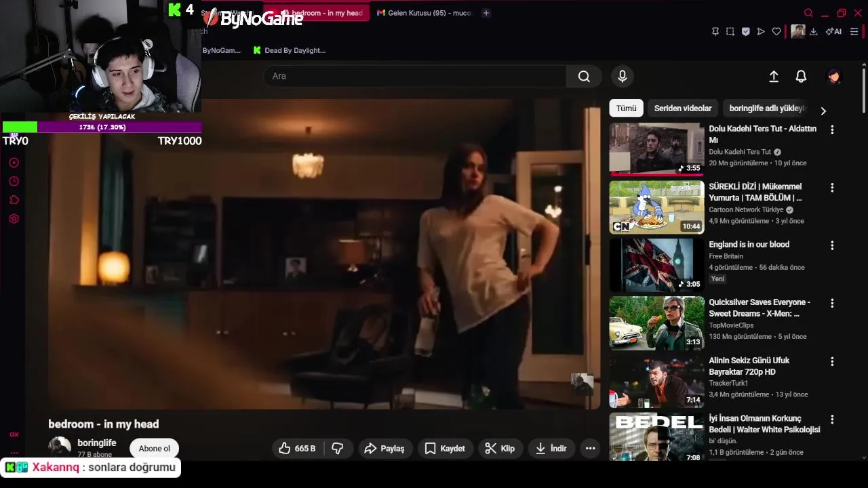Select the boringlife adlı yükleyi chip
The image size is (868, 488).
[x=767, y=108]
